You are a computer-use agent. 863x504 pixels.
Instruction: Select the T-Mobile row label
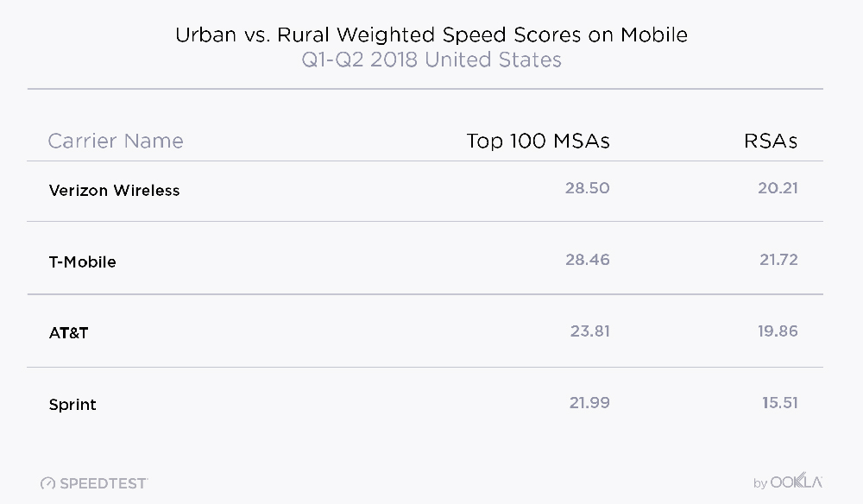(x=82, y=261)
